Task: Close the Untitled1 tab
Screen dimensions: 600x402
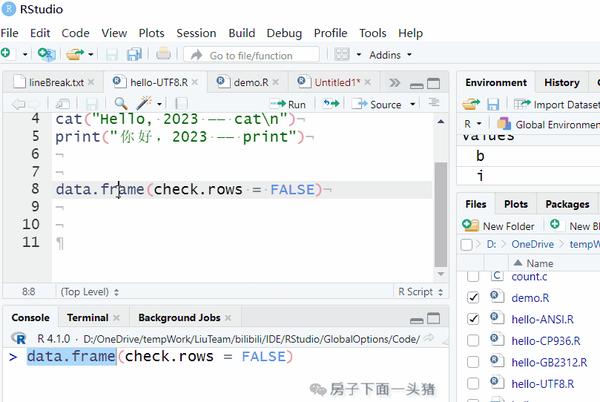Action: pyautogui.click(x=367, y=82)
